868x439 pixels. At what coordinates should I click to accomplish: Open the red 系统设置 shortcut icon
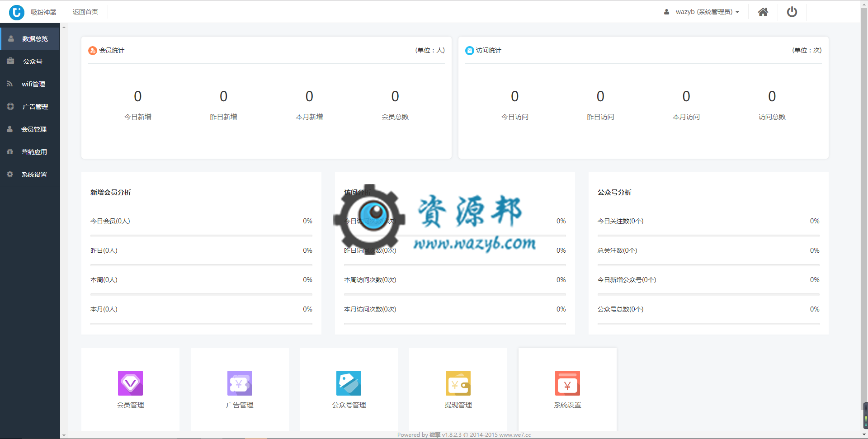[x=567, y=383]
